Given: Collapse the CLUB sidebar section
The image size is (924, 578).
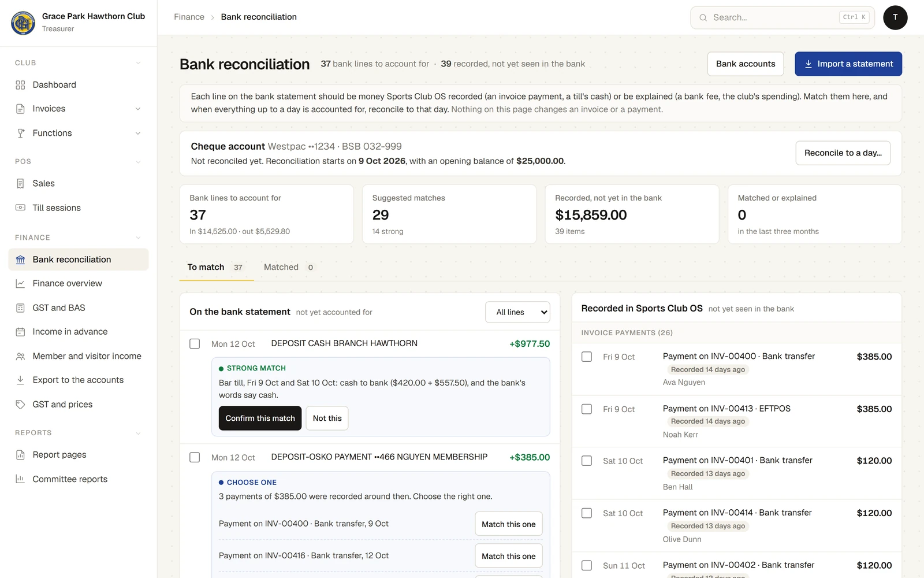Looking at the screenshot, I should [x=138, y=63].
